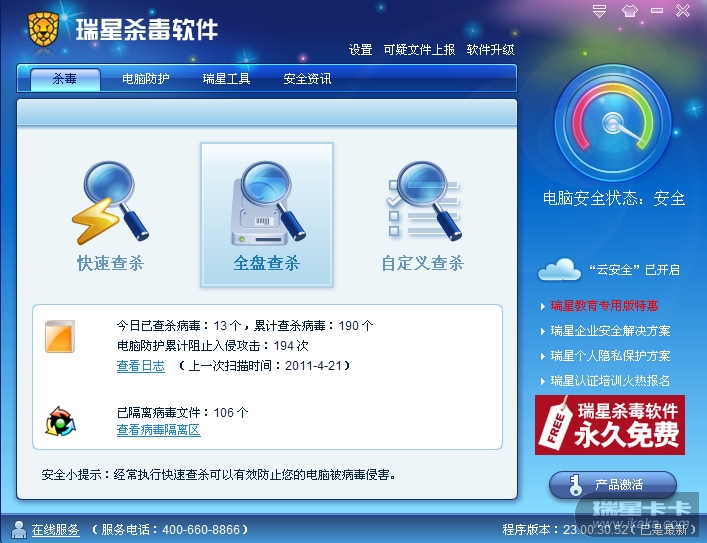Open 瑞星认证培训火热报名 link

tap(611, 381)
